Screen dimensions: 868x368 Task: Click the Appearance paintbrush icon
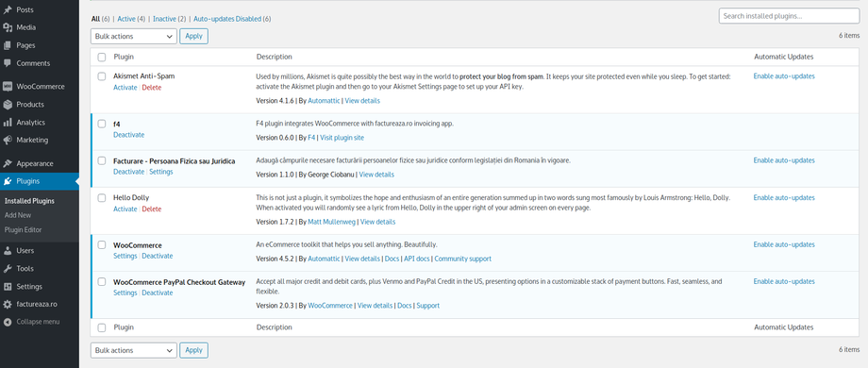8,164
